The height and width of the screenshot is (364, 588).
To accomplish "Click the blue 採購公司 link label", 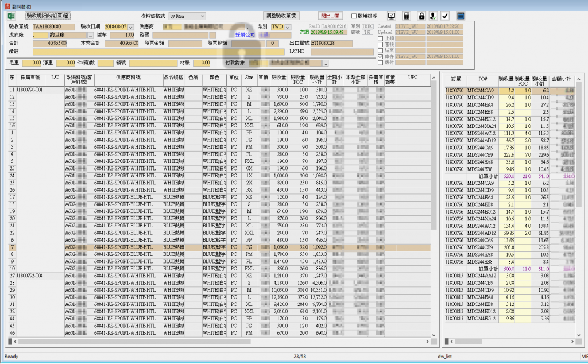I will (245, 35).
